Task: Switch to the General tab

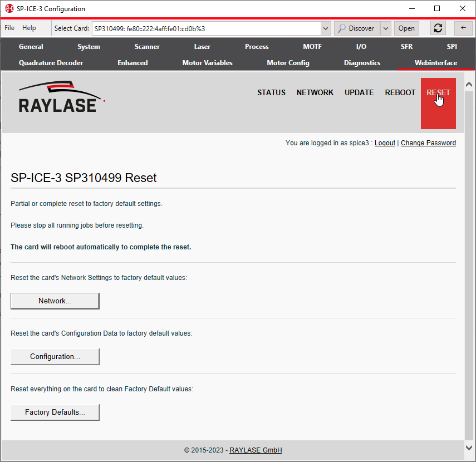Action: click(x=31, y=46)
